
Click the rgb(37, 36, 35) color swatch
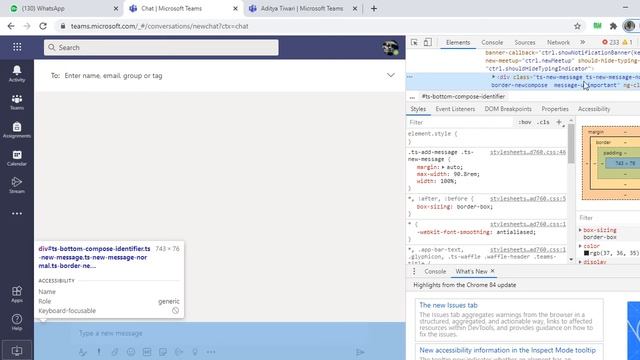tap(586, 253)
